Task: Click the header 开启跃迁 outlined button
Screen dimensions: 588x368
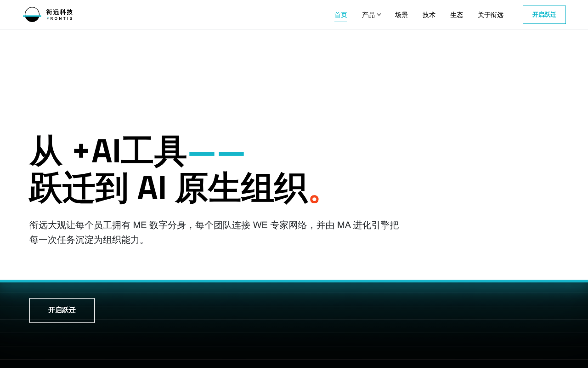Action: point(544,15)
